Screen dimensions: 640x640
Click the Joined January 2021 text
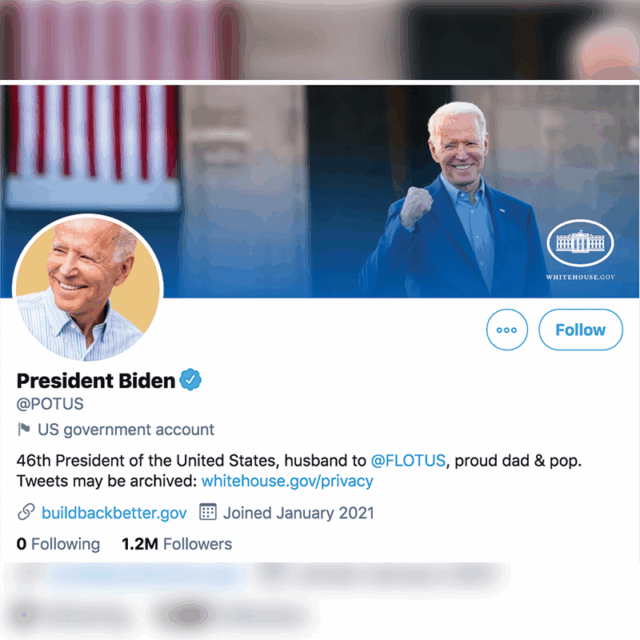298,513
